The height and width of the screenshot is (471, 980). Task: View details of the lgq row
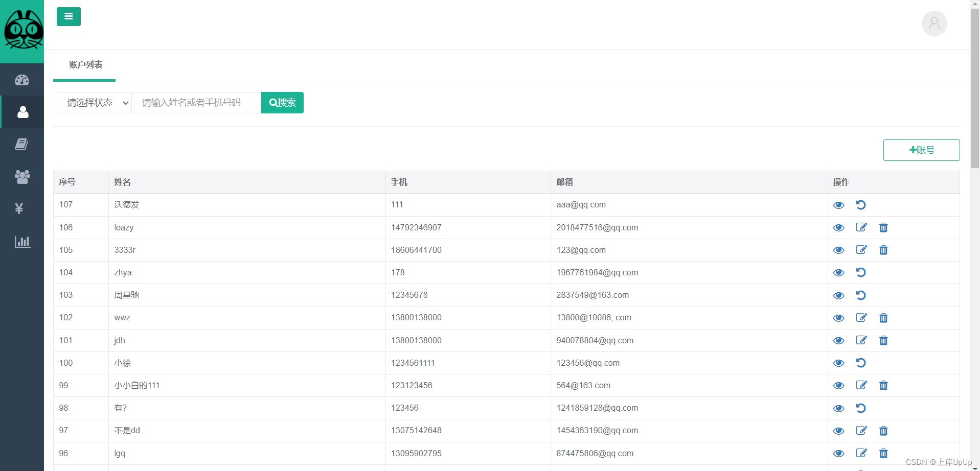click(838, 453)
